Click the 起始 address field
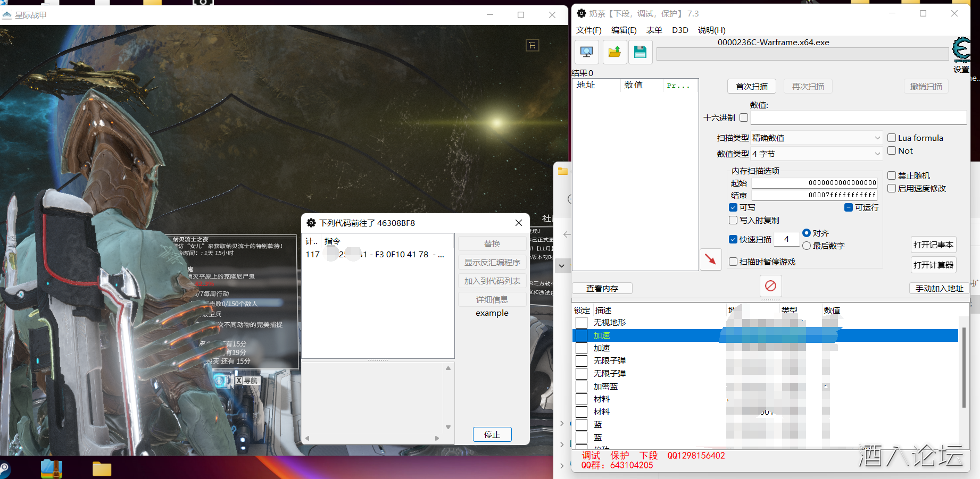980x479 pixels. tap(815, 183)
